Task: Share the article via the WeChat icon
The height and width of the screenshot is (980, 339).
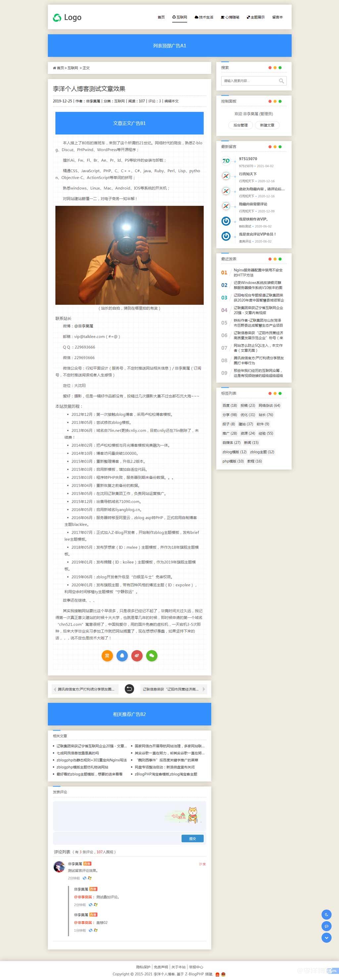Action: point(151,655)
